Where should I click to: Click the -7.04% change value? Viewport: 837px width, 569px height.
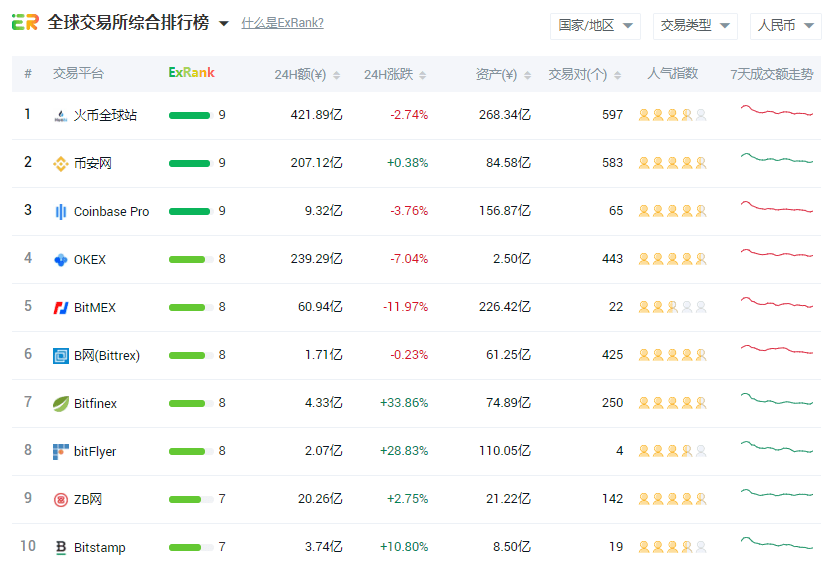click(409, 259)
